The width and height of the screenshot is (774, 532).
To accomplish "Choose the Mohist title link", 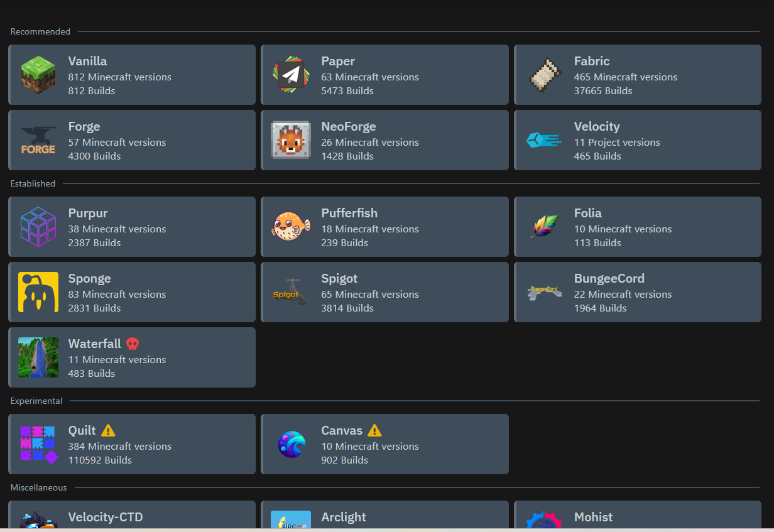I will point(593,517).
